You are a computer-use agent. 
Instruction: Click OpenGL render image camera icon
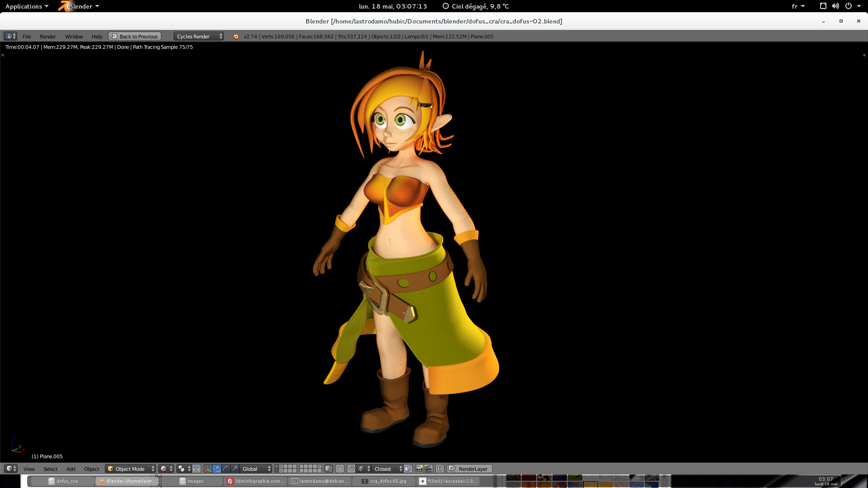pos(419,469)
